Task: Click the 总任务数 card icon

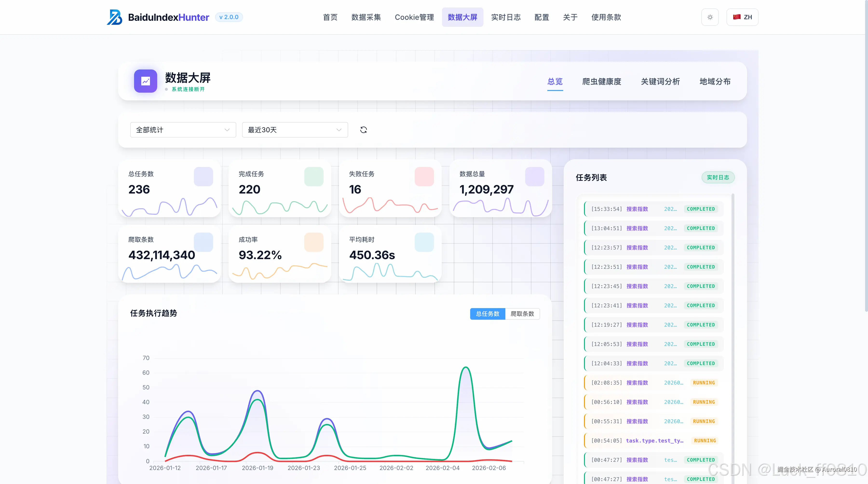Action: coord(203,176)
